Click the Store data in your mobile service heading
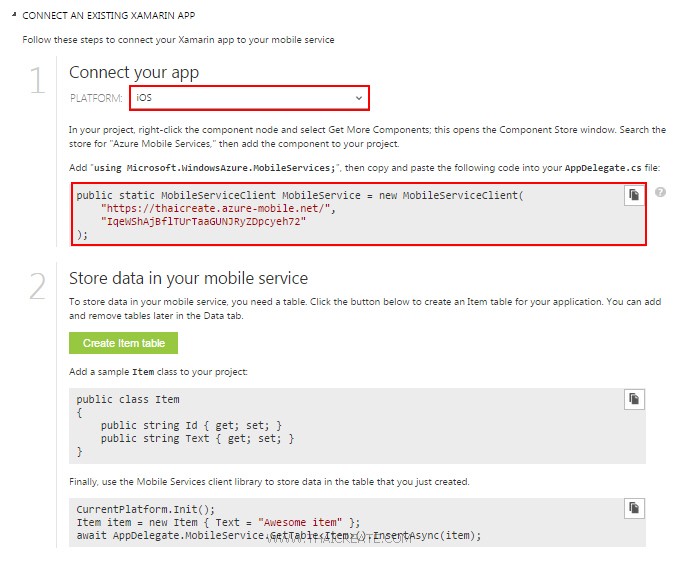 tap(188, 278)
